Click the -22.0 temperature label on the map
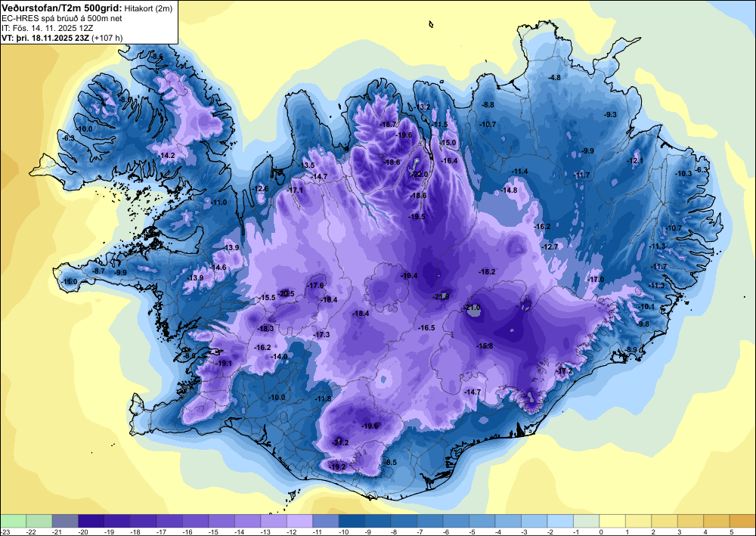Screen dimensions: 756x536 click(419, 175)
